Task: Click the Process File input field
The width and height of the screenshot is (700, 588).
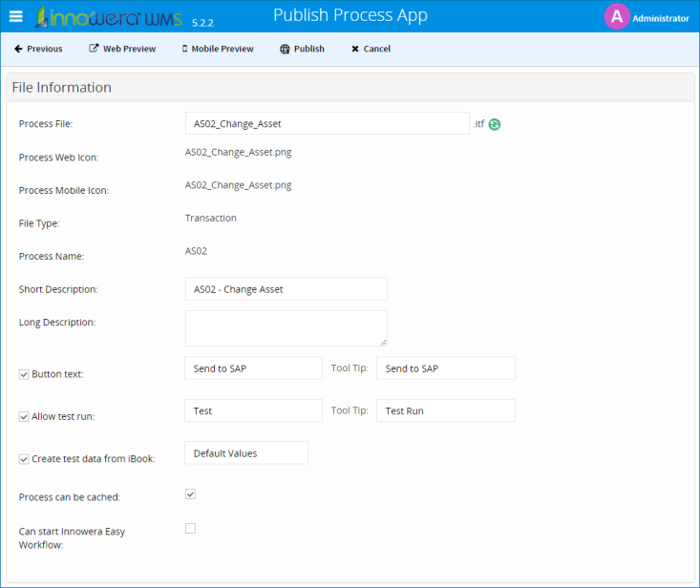Action: pos(328,123)
